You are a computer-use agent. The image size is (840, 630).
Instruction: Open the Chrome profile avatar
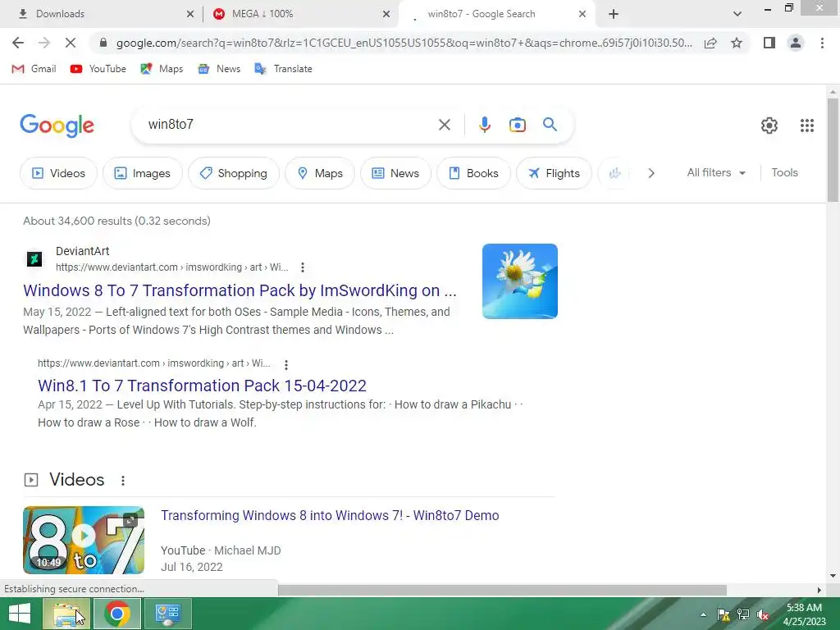point(796,43)
